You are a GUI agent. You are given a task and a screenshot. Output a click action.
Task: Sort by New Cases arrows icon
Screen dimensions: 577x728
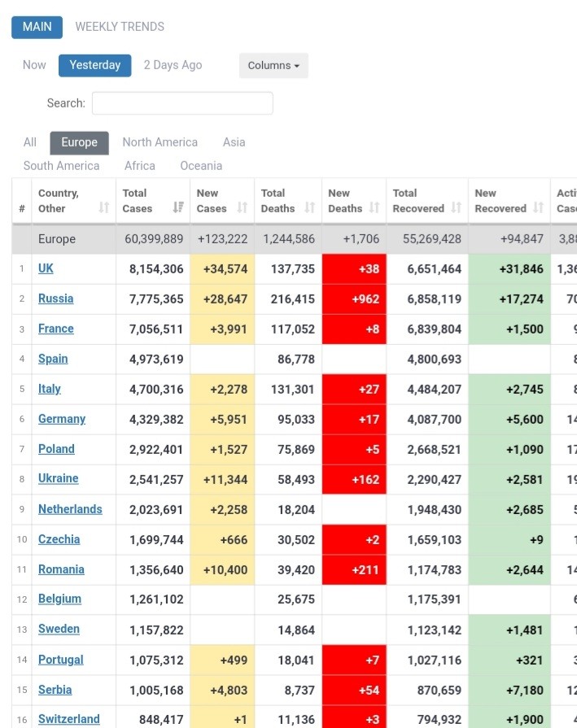(x=242, y=208)
